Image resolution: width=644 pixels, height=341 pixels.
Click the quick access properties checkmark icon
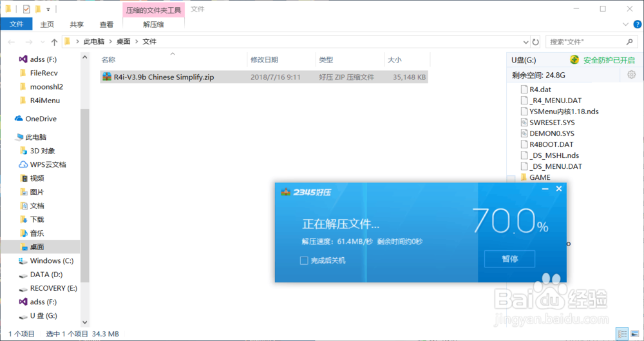(26, 8)
